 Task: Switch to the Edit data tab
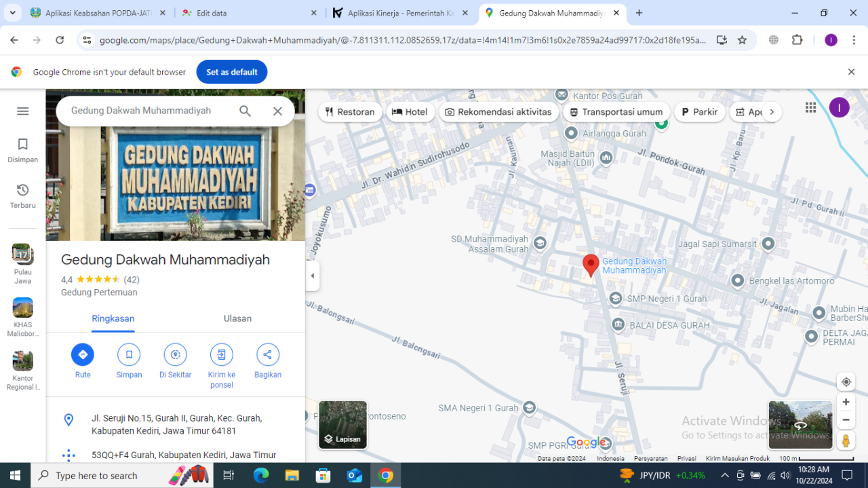point(250,13)
